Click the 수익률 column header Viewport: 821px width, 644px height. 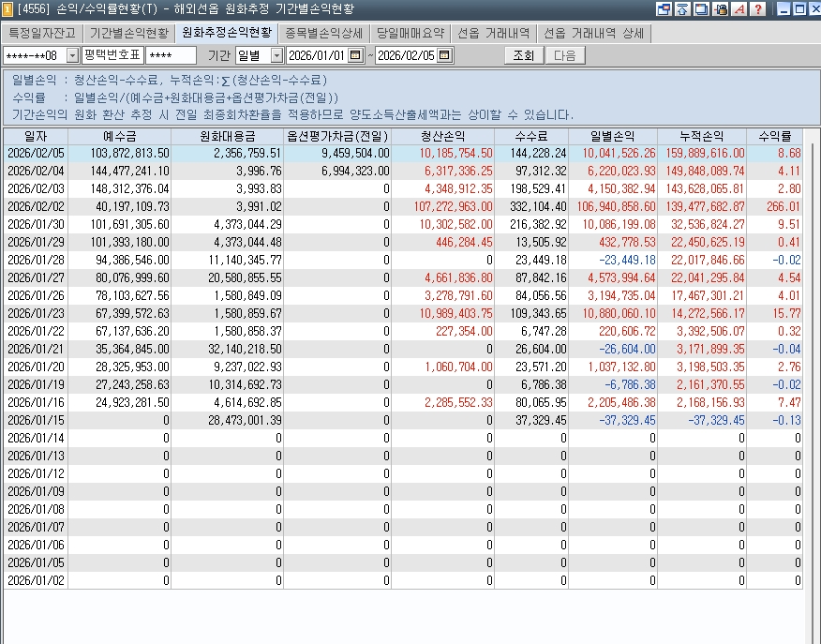coord(774,136)
